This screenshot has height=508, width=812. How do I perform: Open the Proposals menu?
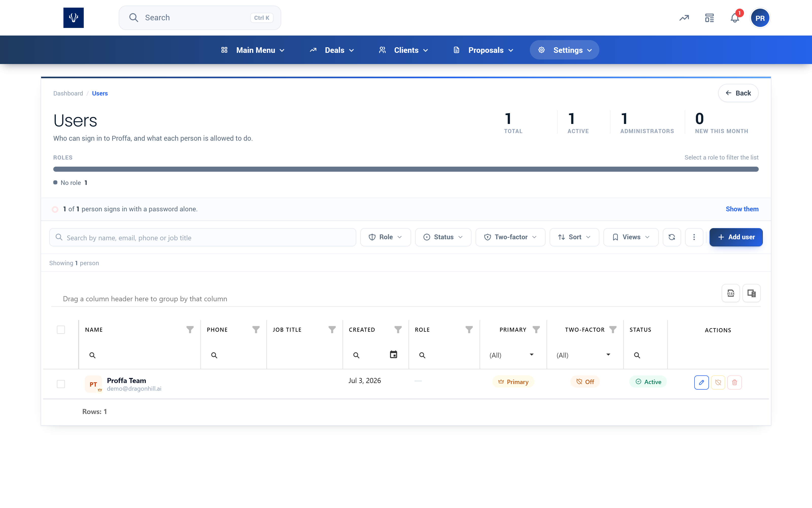coord(483,50)
